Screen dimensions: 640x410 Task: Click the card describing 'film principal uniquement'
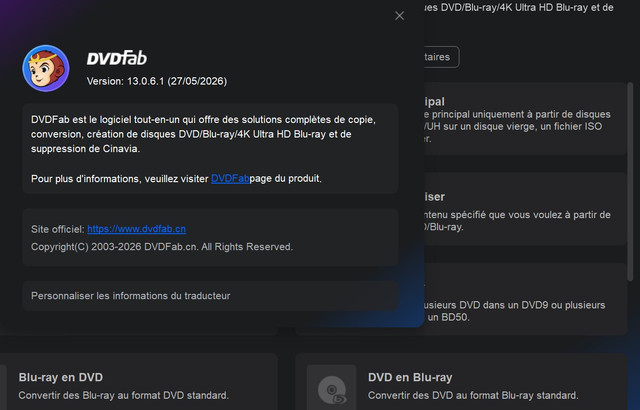pos(525,119)
